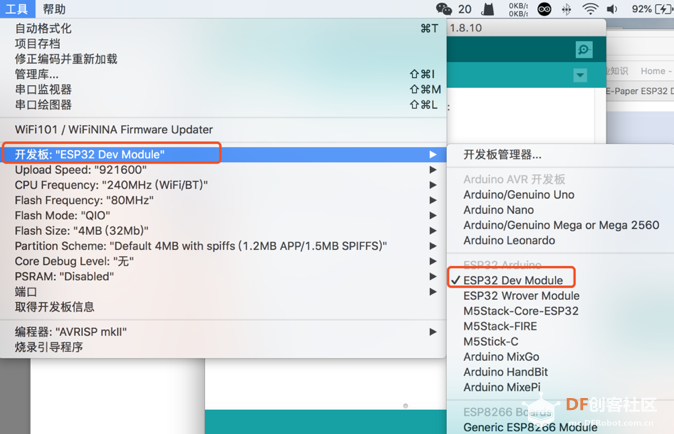The image size is (674, 434).
Task: Select the Arduino Leonardo board
Action: (561, 241)
